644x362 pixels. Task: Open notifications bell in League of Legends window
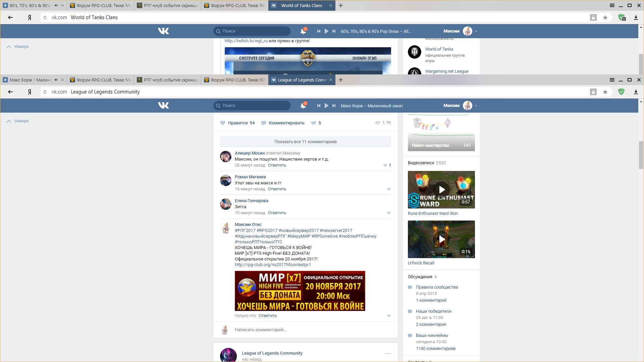point(303,106)
